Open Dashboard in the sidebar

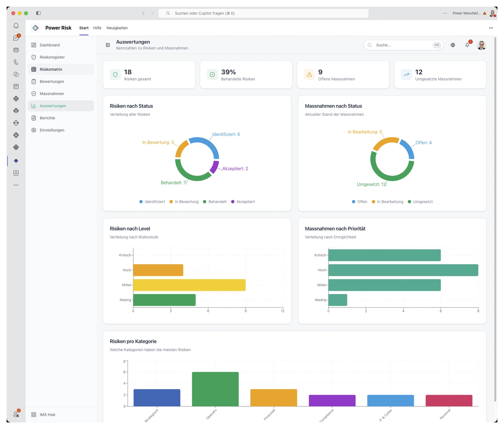pos(61,45)
